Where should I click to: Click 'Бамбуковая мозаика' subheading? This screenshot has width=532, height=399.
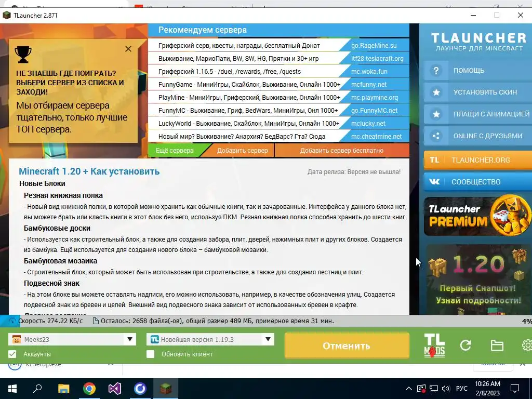click(60, 261)
